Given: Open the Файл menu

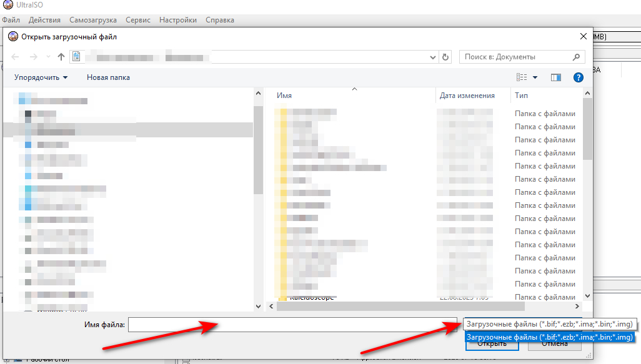Looking at the screenshot, I should point(11,20).
